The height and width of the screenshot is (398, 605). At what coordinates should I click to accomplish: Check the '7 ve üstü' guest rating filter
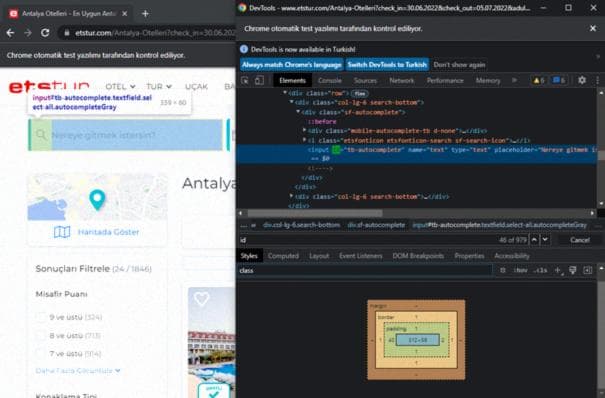(x=41, y=353)
